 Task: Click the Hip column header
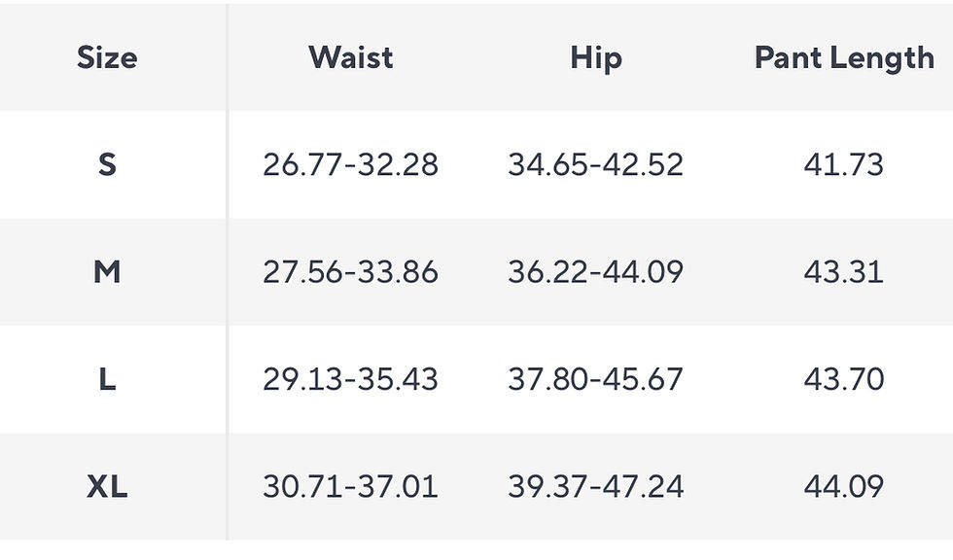[x=595, y=57]
